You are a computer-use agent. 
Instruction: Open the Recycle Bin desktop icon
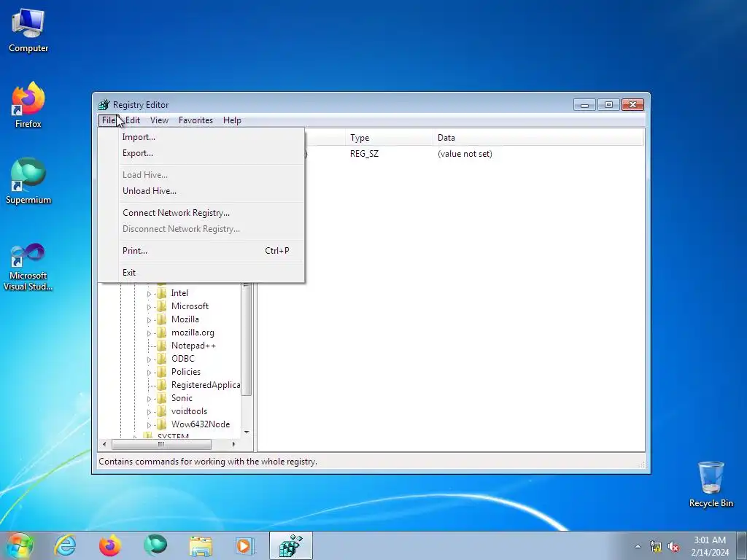click(x=711, y=484)
